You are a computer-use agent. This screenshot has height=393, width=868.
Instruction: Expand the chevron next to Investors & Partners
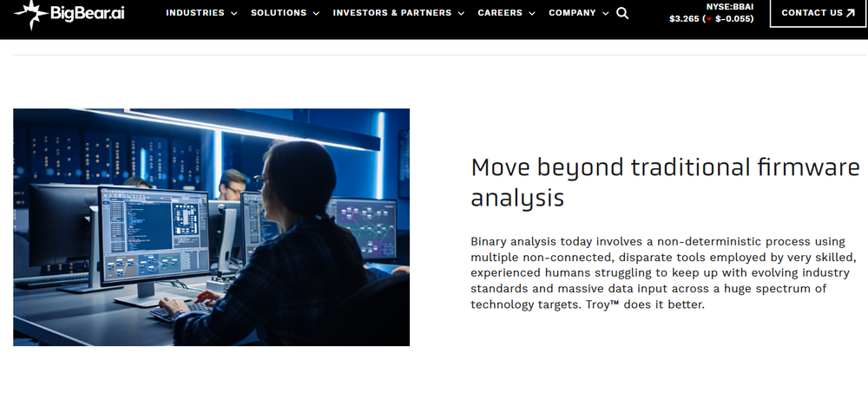click(461, 13)
